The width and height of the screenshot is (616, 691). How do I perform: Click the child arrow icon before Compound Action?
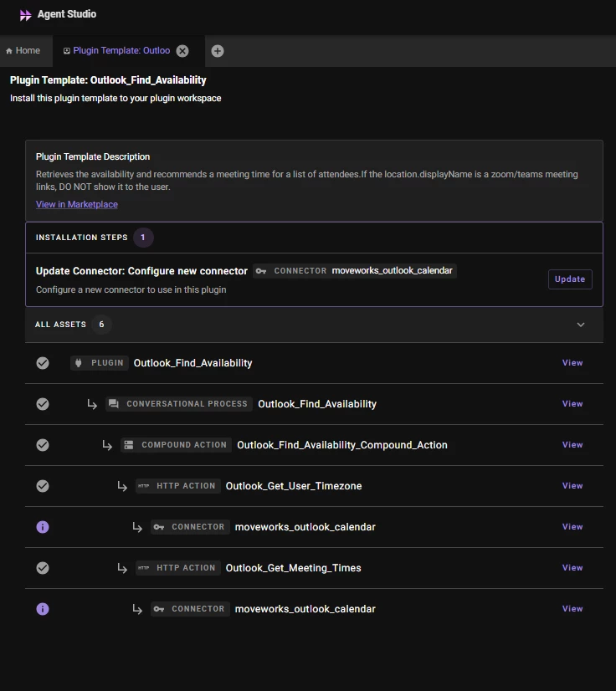point(107,445)
